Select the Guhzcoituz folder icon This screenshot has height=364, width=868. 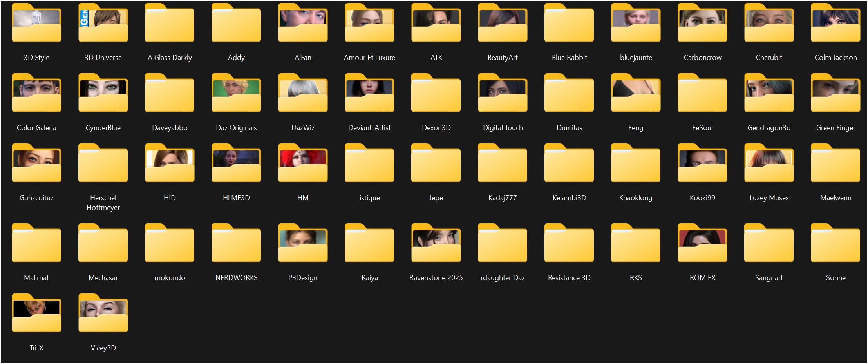point(36,163)
